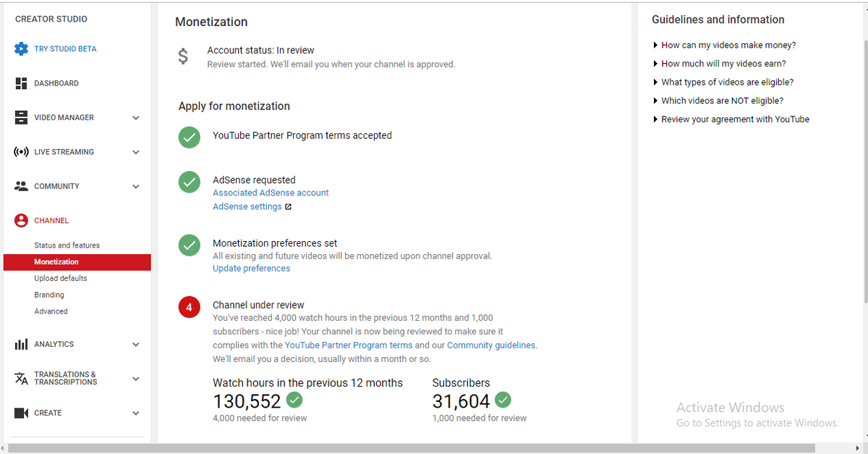Click the Dashboard grid icon
The image size is (868, 454).
(x=22, y=83)
